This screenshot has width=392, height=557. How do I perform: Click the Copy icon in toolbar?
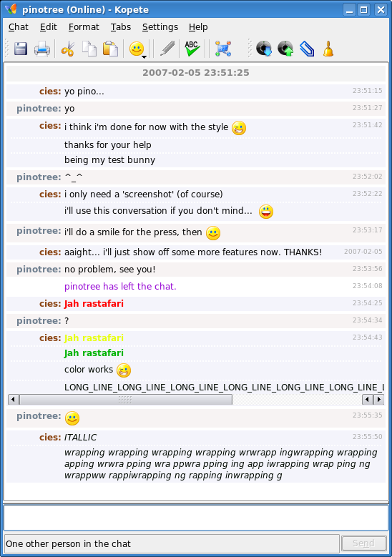[89, 49]
